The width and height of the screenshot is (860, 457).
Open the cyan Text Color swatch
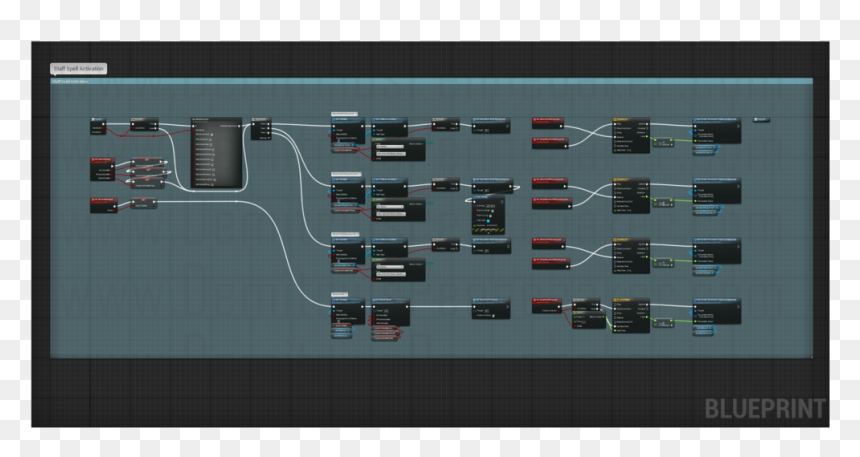(x=488, y=221)
